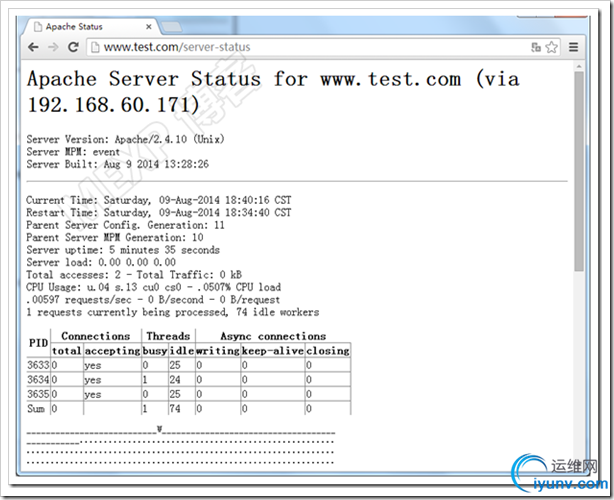Image resolution: width=614 pixels, height=500 pixels.
Task: Click idle total 74 in the Sum row
Action: pos(175,409)
